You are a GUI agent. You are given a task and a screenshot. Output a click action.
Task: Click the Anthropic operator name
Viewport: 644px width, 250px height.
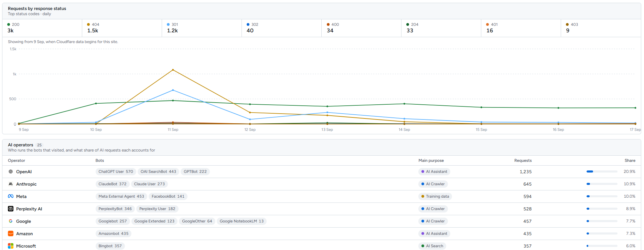coord(26,184)
